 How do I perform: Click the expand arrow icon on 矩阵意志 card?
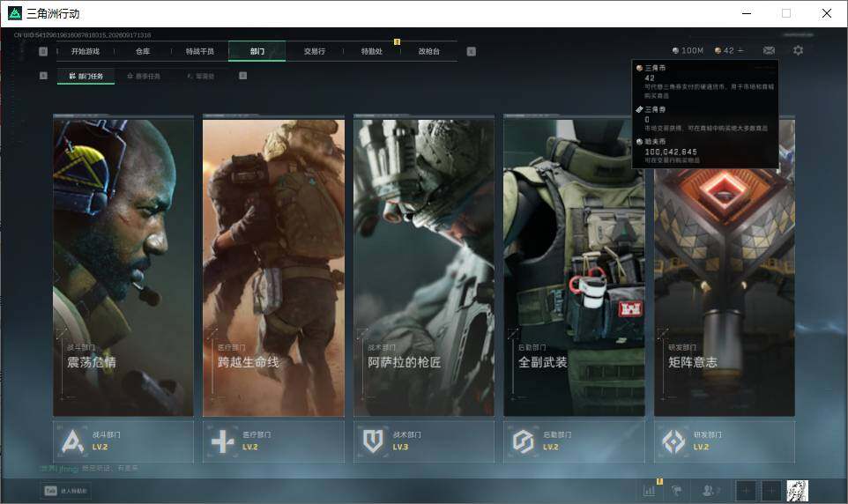click(x=663, y=334)
